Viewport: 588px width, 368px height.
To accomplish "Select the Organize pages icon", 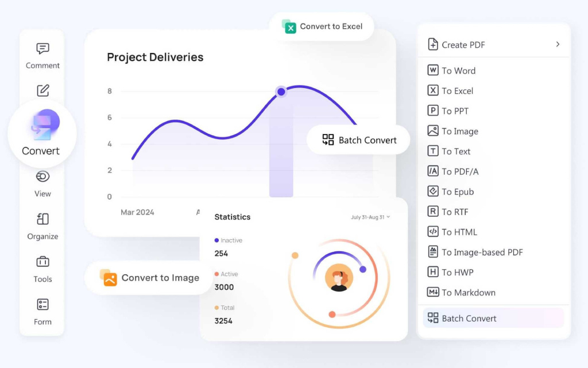I will coord(42,218).
